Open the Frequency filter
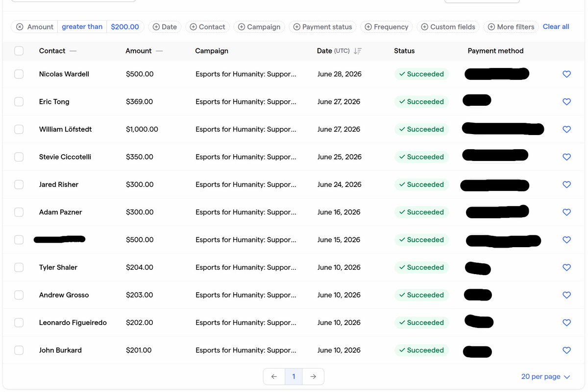This screenshot has height=392, width=588. point(387,27)
